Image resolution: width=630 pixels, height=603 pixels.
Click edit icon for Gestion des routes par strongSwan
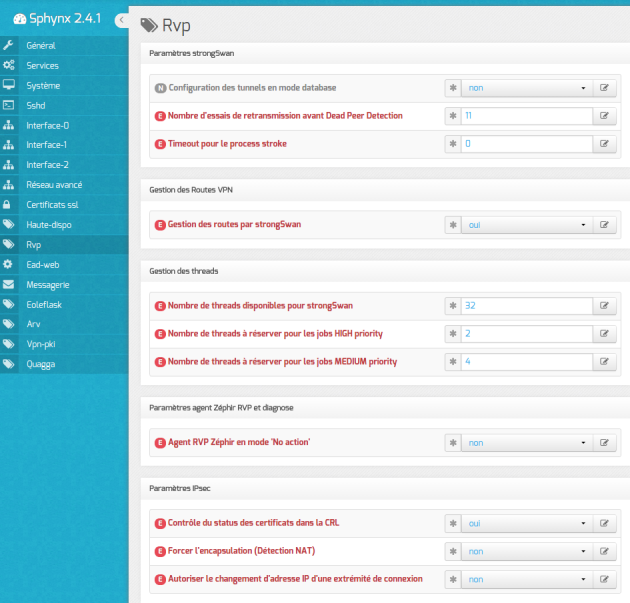point(604,225)
